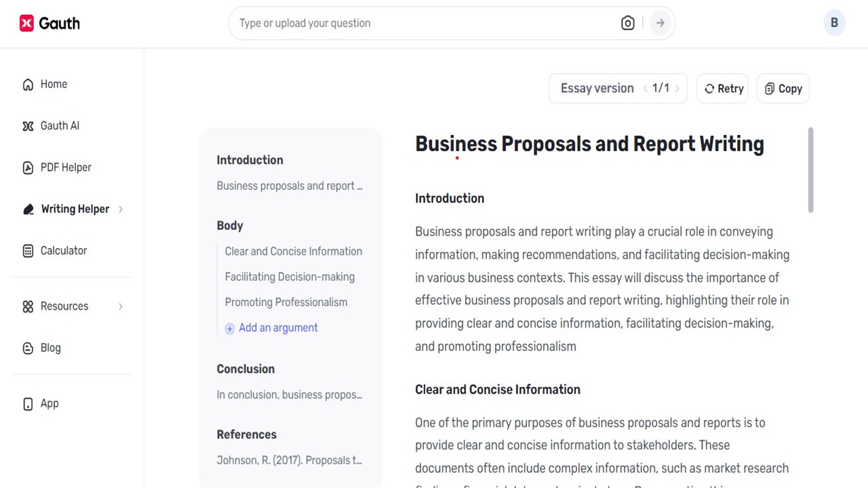Click the camera icon to upload a question

click(x=627, y=22)
